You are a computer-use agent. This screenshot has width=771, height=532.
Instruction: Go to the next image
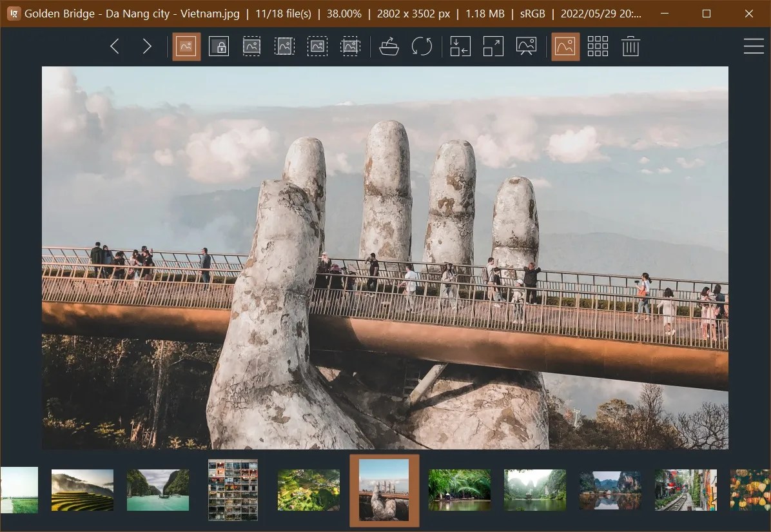click(146, 46)
